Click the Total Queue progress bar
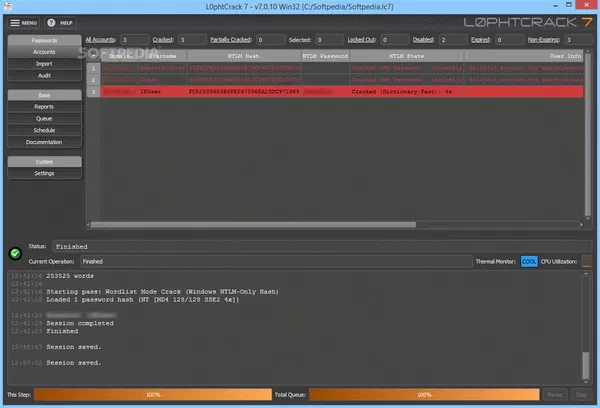Image resolution: width=600 pixels, height=408 pixels. click(424, 395)
